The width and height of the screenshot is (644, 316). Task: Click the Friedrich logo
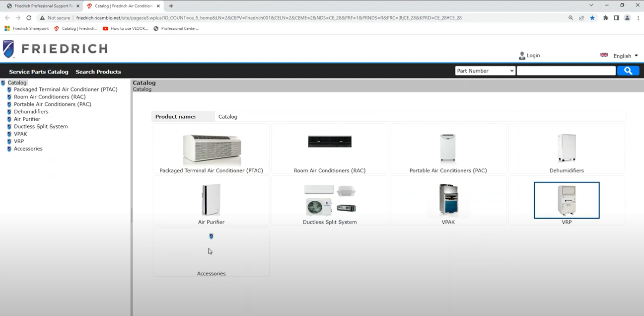55,49
